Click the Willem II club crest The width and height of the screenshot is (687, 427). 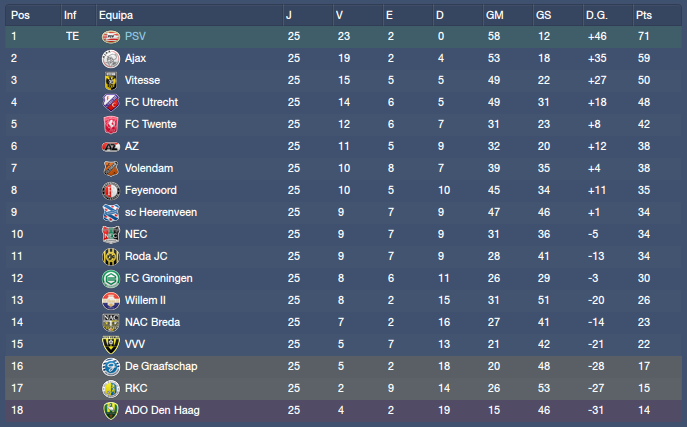pos(110,300)
